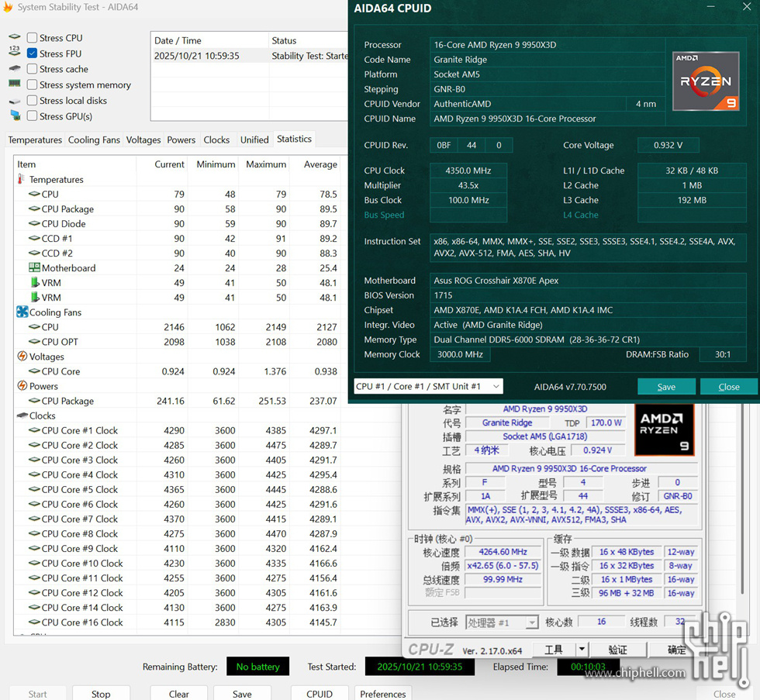Click the thermometer icon beside Temperatures
760x700 pixels.
click(22, 179)
